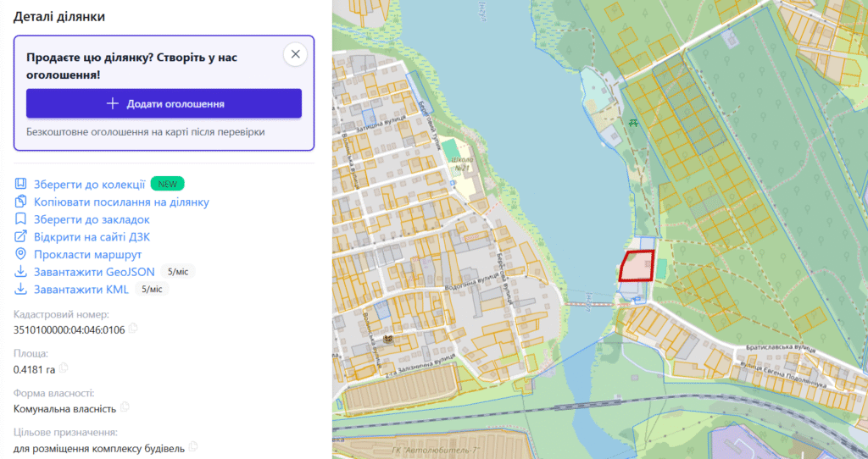Click 'Завантажити KML' link
This screenshot has height=459, width=868.
[81, 290]
